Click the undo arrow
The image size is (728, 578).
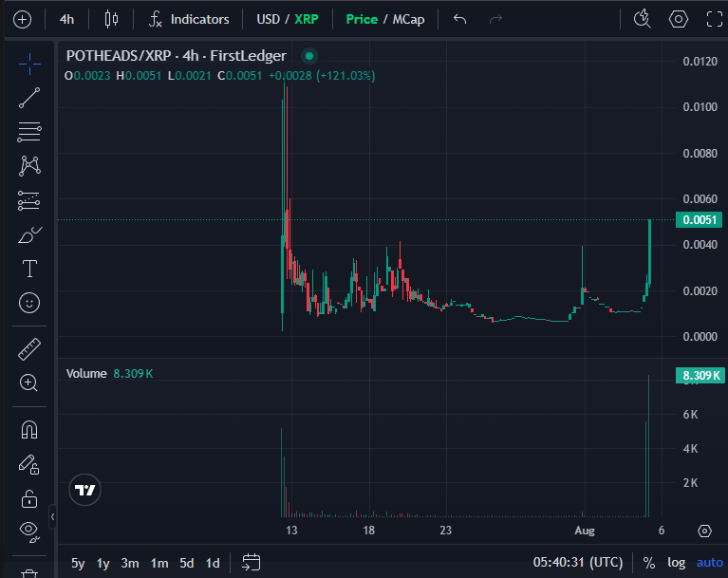click(x=459, y=20)
